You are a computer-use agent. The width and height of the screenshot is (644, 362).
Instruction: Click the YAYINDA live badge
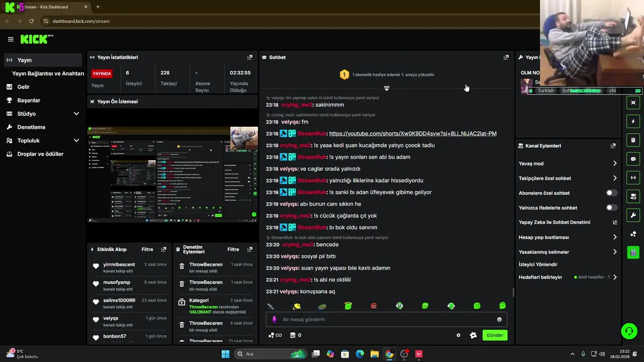point(102,73)
